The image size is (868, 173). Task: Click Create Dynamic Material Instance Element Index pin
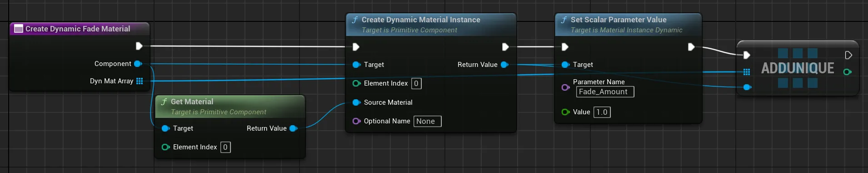click(x=356, y=83)
